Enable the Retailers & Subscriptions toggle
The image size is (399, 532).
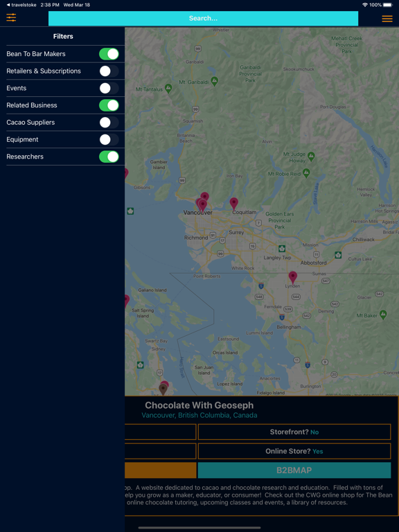(x=109, y=71)
